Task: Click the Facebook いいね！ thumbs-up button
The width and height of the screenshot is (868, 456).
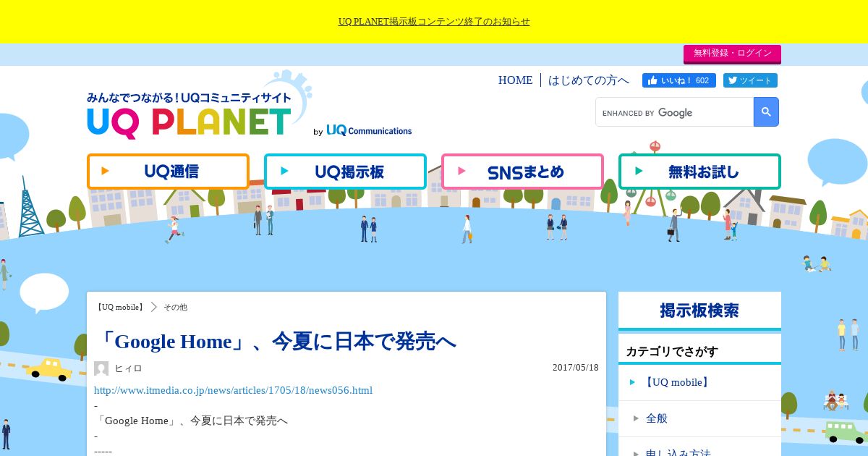Action: click(678, 80)
